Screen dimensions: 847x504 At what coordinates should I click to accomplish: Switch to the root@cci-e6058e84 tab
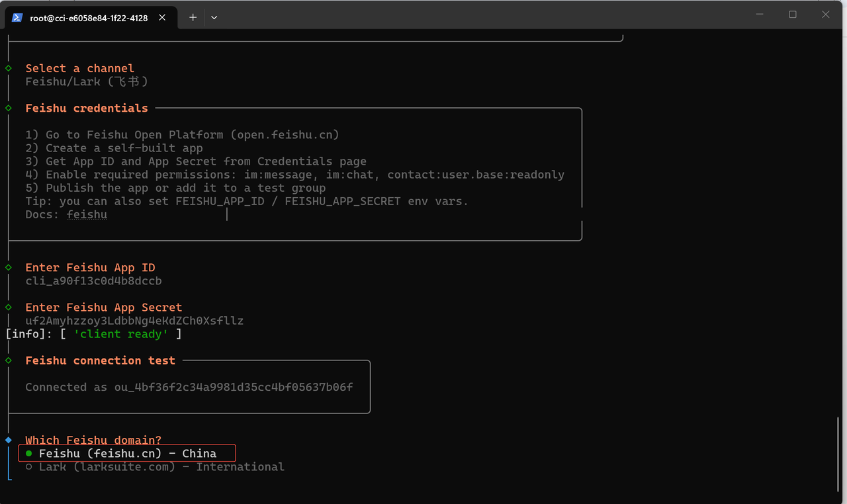[89, 18]
